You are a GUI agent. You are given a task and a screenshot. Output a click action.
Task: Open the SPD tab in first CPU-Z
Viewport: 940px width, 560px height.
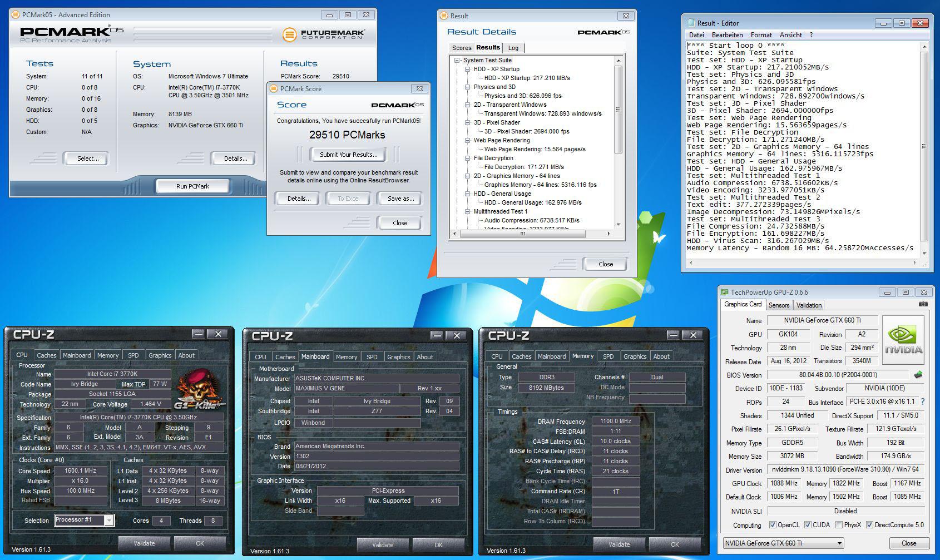tap(133, 355)
